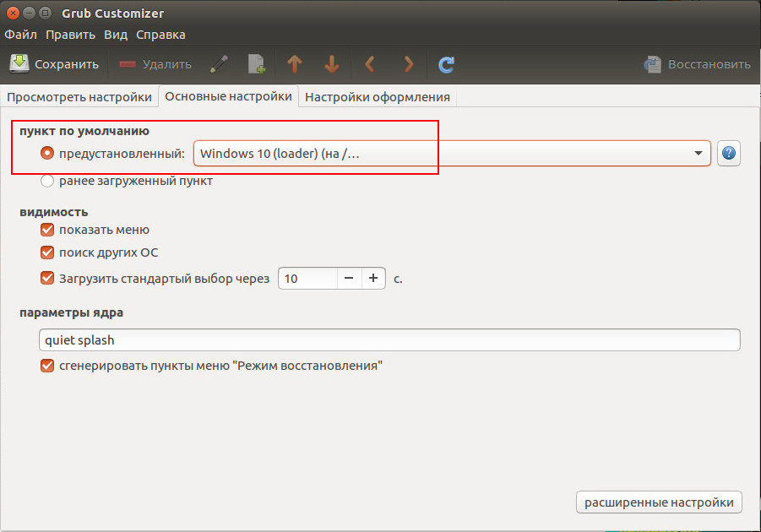
Task: Click the timeout value field showing 10
Action: [x=307, y=278]
